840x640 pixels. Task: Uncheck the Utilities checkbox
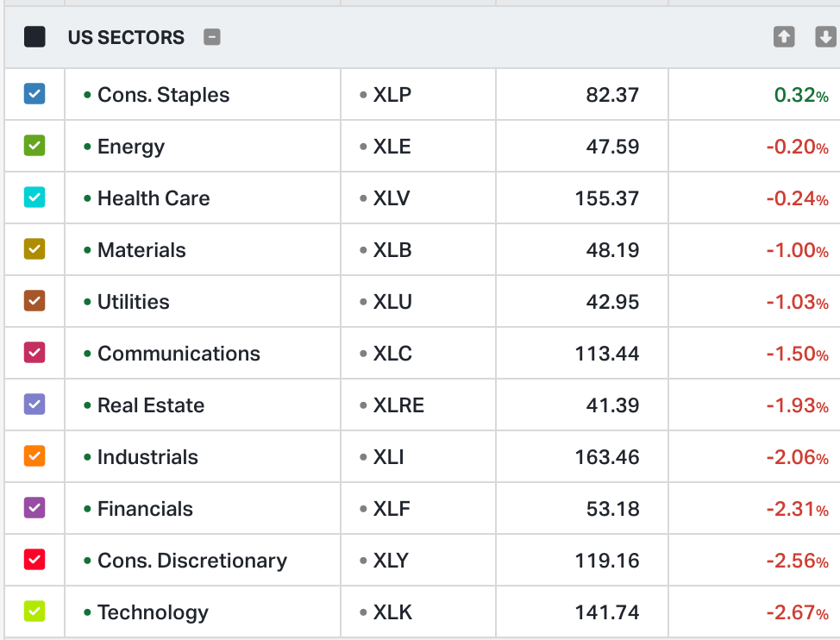[34, 301]
